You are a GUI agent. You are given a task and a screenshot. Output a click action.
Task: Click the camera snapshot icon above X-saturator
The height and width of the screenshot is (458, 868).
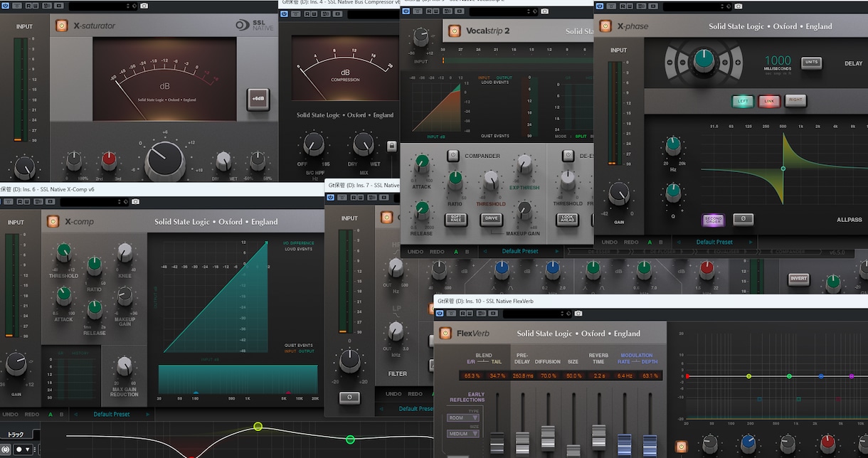click(x=144, y=6)
